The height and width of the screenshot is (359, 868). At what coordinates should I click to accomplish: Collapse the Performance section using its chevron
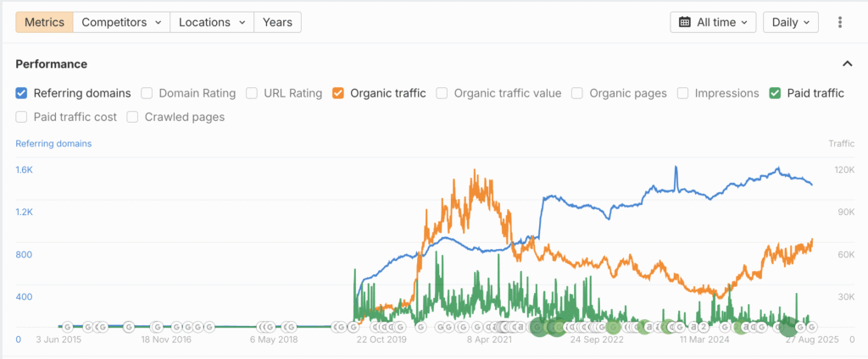847,64
